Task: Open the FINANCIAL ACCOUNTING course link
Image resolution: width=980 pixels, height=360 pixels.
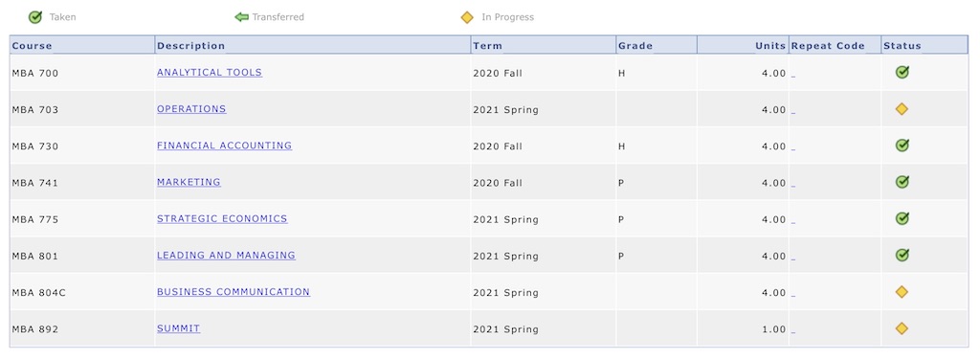Action: click(x=224, y=146)
